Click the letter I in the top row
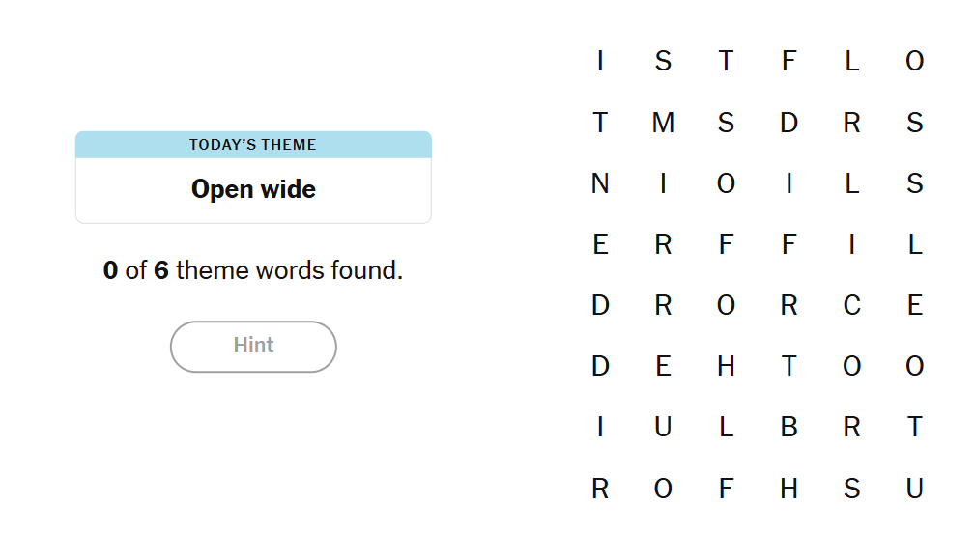975x560 pixels. click(600, 62)
